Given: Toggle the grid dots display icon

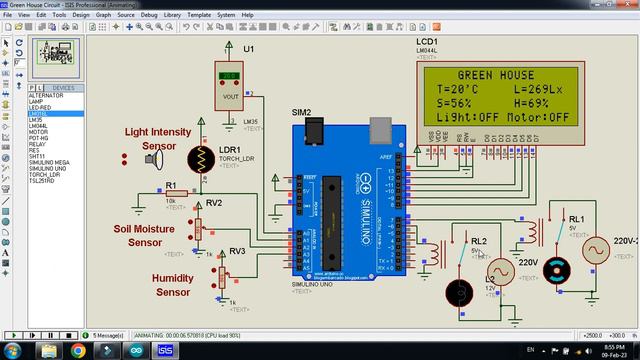Looking at the screenshot, I should click(102, 27).
